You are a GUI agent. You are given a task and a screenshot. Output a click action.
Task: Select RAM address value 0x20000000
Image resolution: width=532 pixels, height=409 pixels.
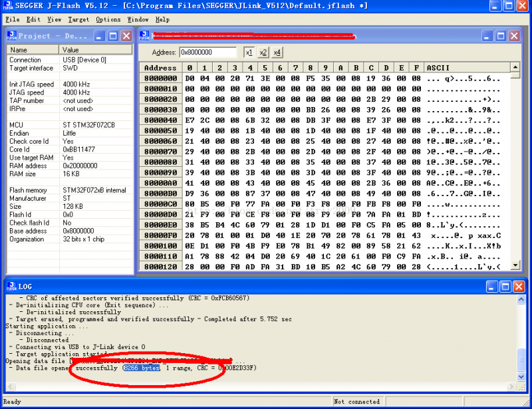coord(80,166)
